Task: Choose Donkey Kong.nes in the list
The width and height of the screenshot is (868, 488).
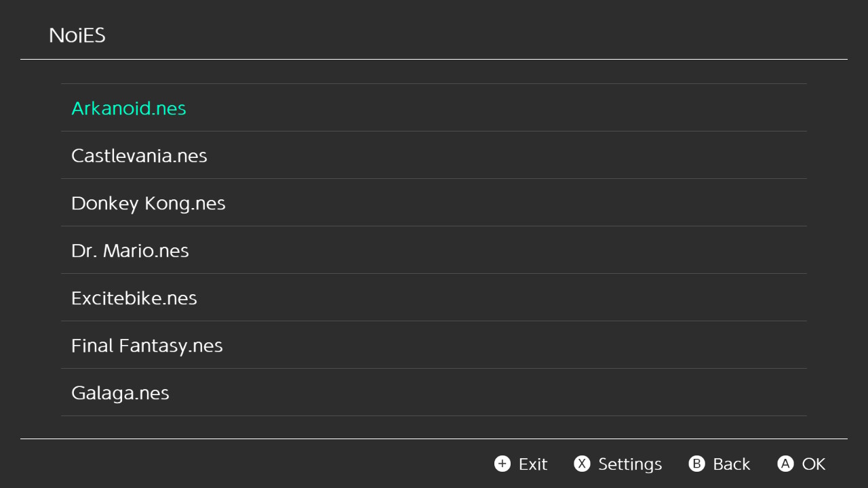Action: tap(149, 203)
